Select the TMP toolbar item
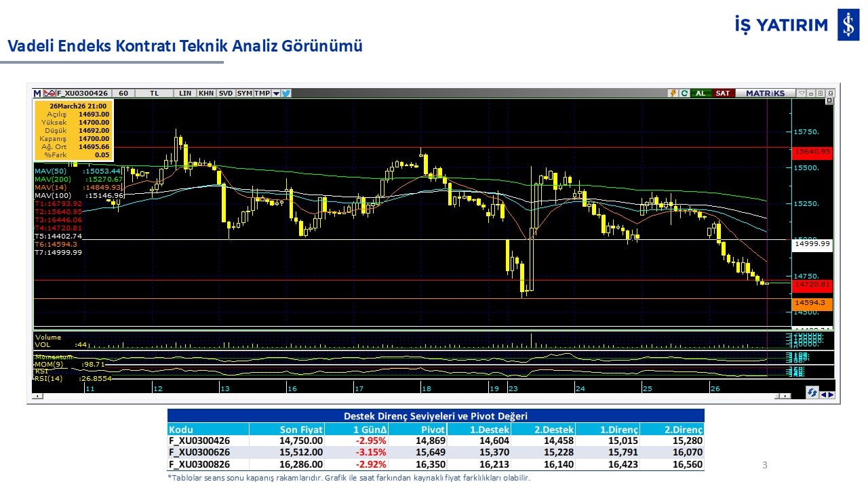868x488 pixels. pos(262,94)
